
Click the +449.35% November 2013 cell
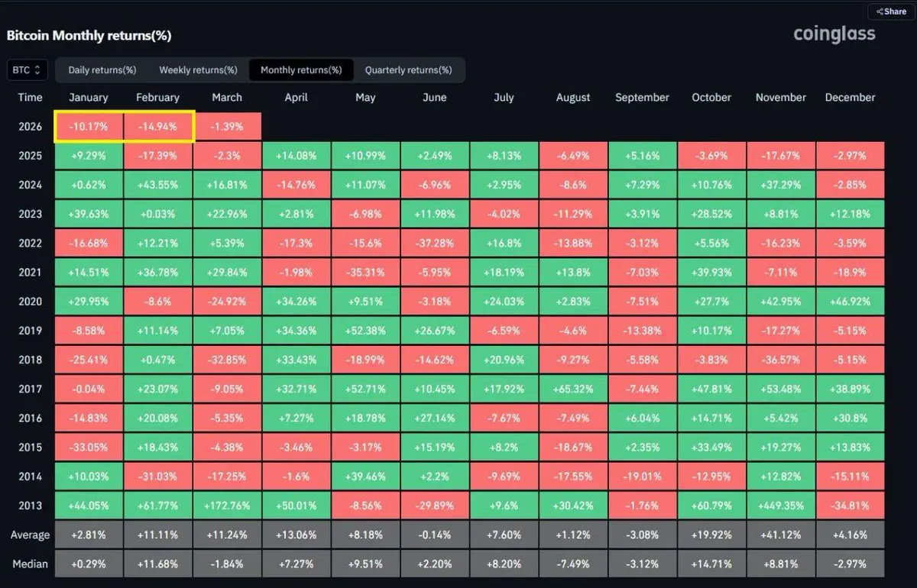pos(780,506)
